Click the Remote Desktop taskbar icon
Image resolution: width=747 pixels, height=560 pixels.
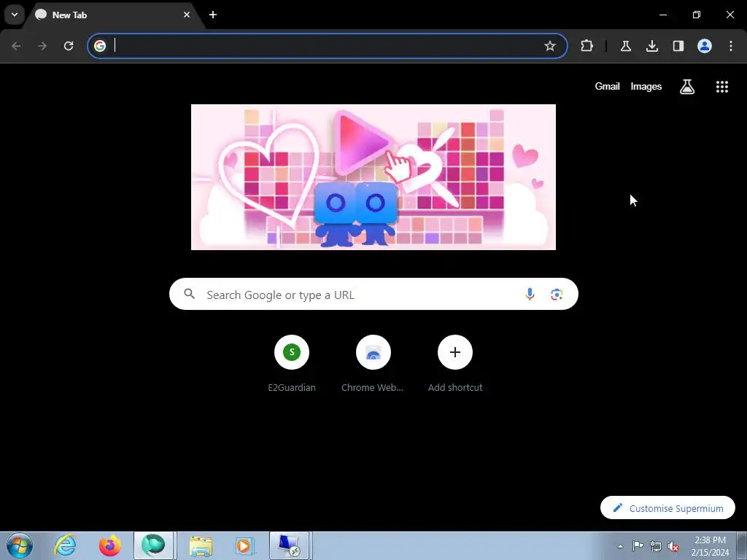pyautogui.click(x=289, y=545)
